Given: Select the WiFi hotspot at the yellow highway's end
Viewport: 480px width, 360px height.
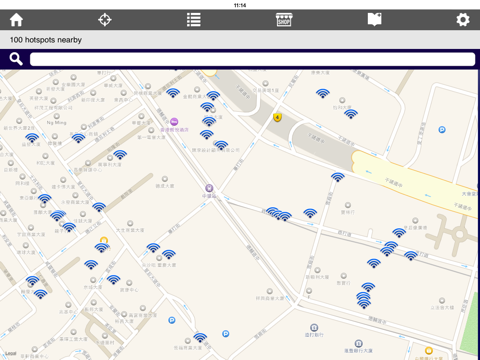Looking at the screenshot, I should tap(338, 177).
